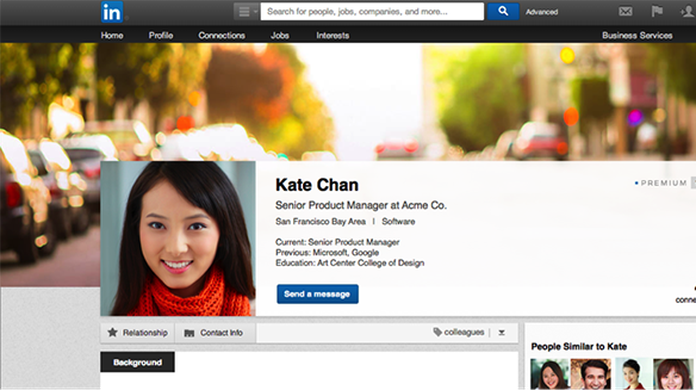The image size is (696, 390).
Task: Open Advanced search
Action: coord(542,12)
